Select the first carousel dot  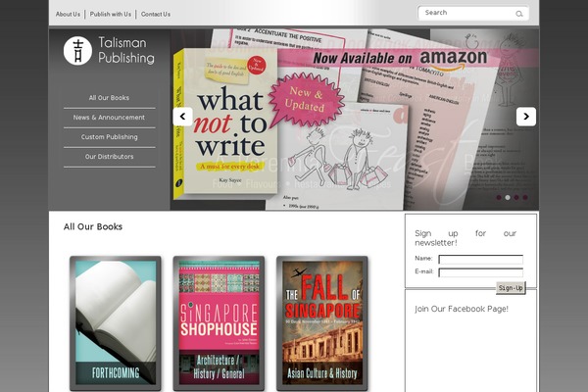point(499,197)
